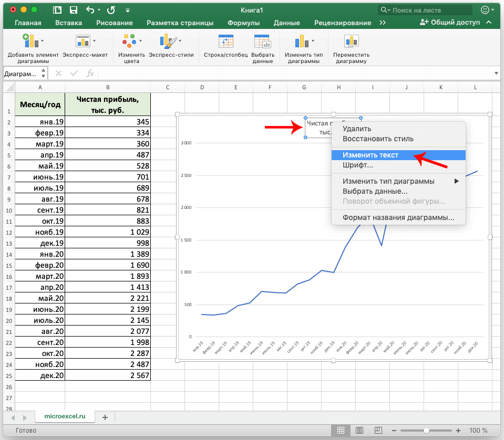
Task: Choose Формат названия диаграммы... menu item
Action: 398,218
